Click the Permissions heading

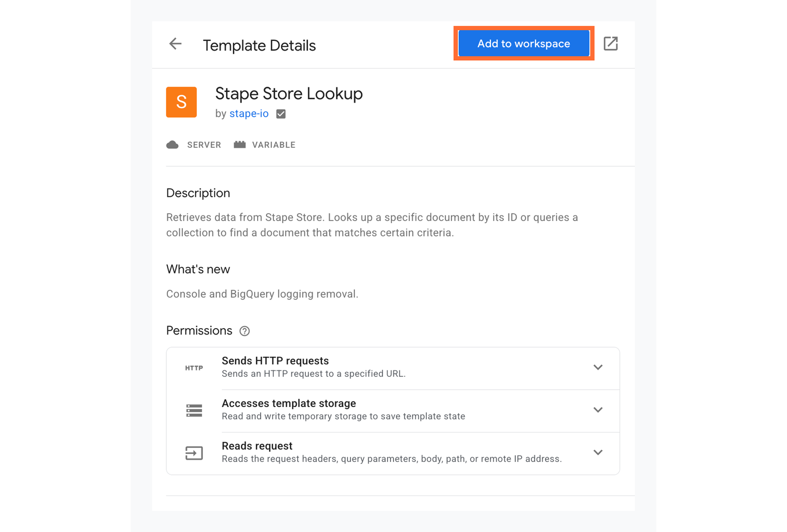(x=199, y=331)
